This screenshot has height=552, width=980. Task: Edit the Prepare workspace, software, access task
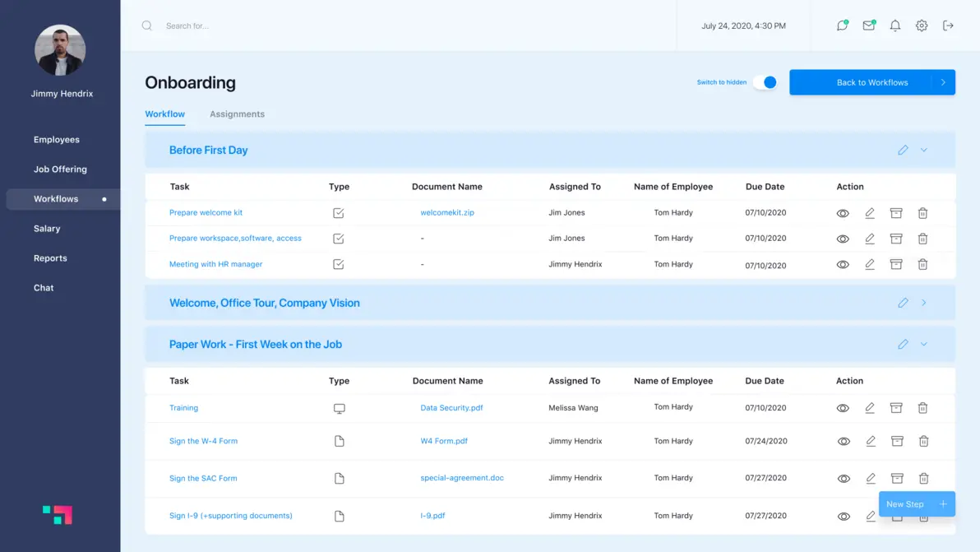pyautogui.click(x=869, y=239)
